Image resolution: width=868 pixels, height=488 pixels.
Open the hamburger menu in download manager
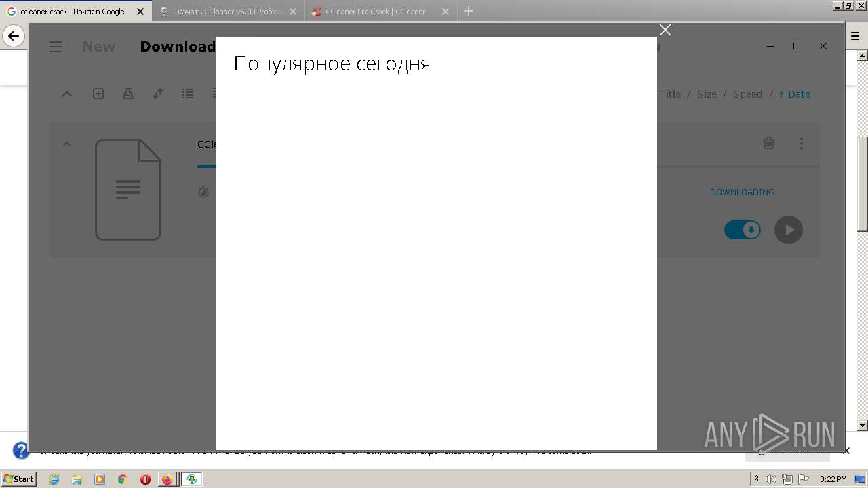click(56, 47)
